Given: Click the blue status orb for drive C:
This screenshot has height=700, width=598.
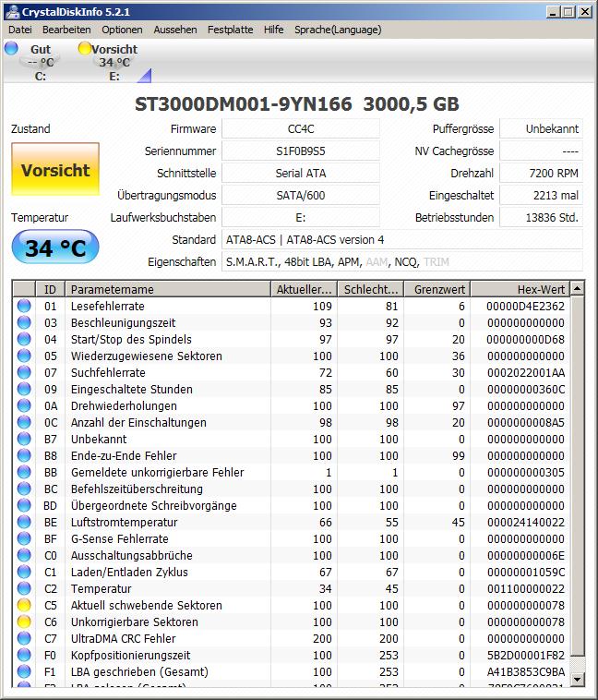Looking at the screenshot, I should click(x=11, y=48).
